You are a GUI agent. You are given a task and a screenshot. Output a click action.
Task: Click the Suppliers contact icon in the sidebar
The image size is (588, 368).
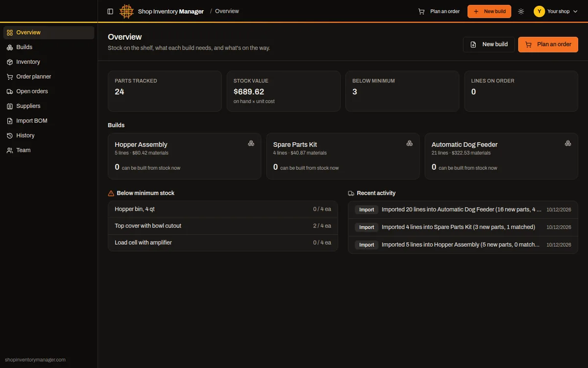pos(10,106)
